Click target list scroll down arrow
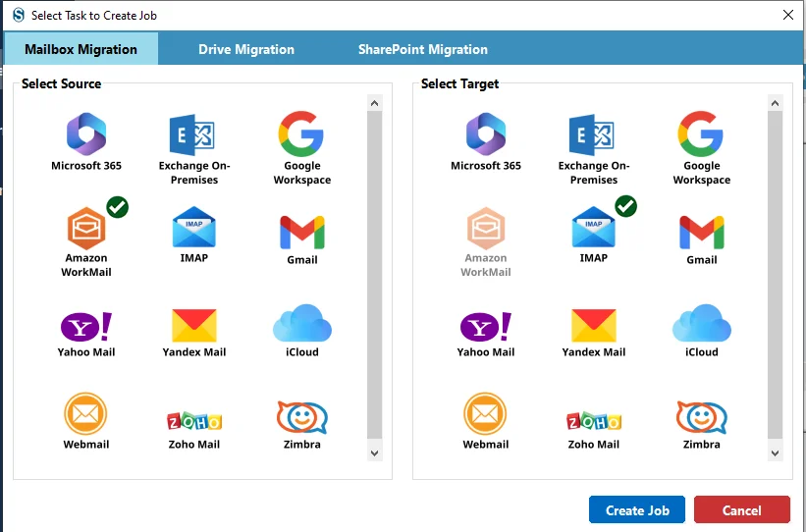The width and height of the screenshot is (806, 532). point(775,452)
